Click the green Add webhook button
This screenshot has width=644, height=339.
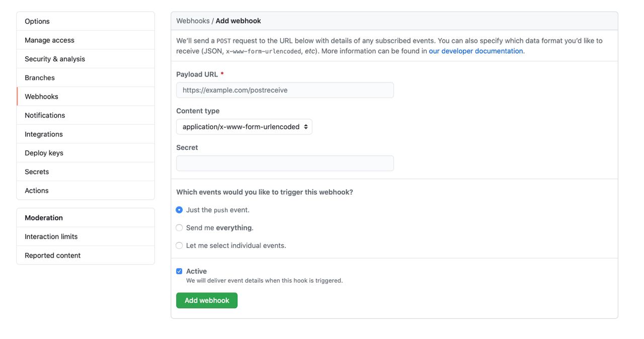(x=207, y=300)
